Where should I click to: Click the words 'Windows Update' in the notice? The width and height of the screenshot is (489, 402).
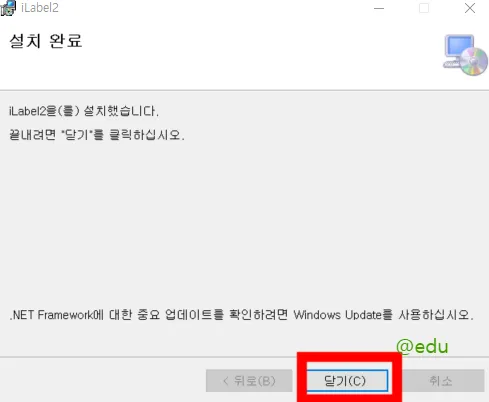tap(337, 315)
